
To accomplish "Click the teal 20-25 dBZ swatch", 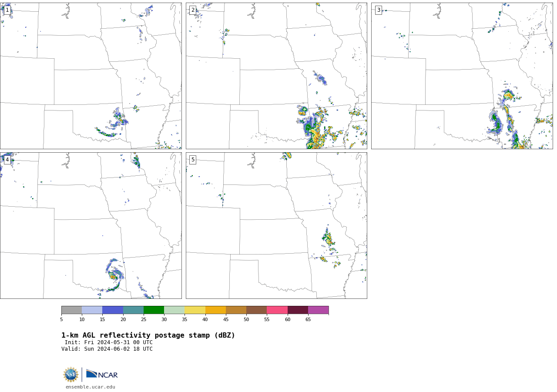I will 133,310.
